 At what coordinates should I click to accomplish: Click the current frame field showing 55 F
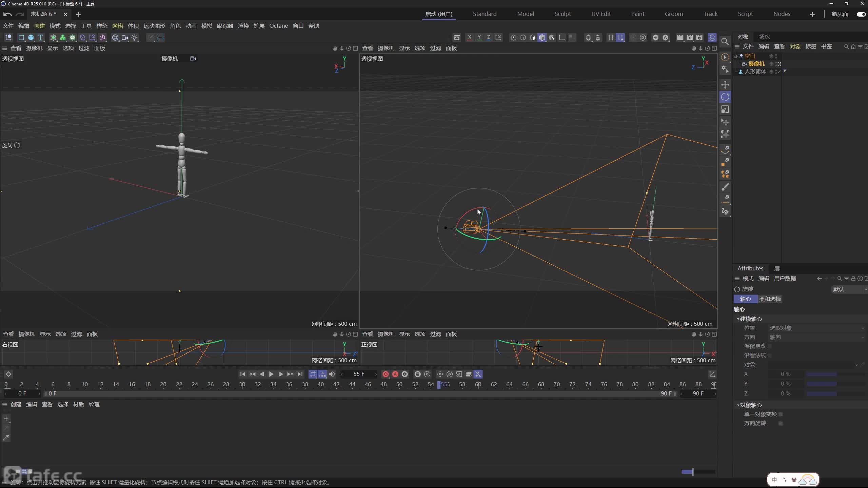click(x=359, y=374)
